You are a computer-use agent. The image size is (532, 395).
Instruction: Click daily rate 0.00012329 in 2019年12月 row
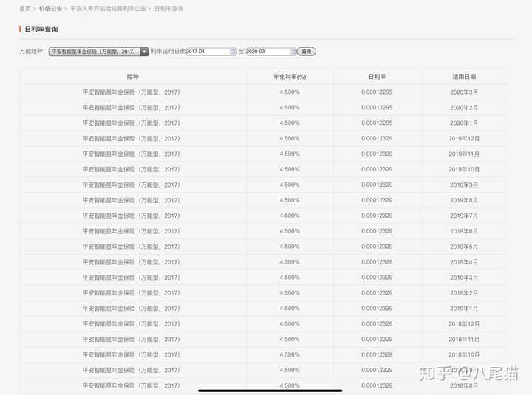coord(377,138)
